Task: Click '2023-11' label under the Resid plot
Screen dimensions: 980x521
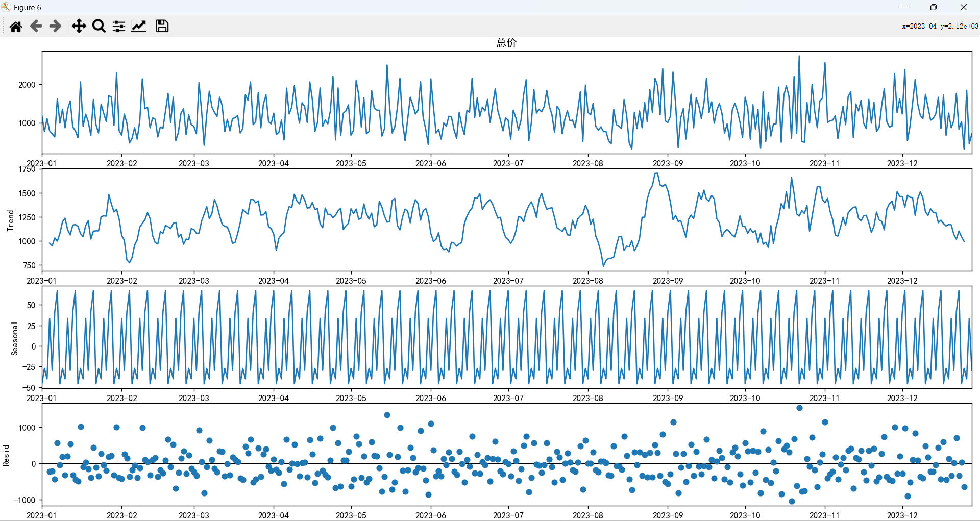Action: coord(824,515)
